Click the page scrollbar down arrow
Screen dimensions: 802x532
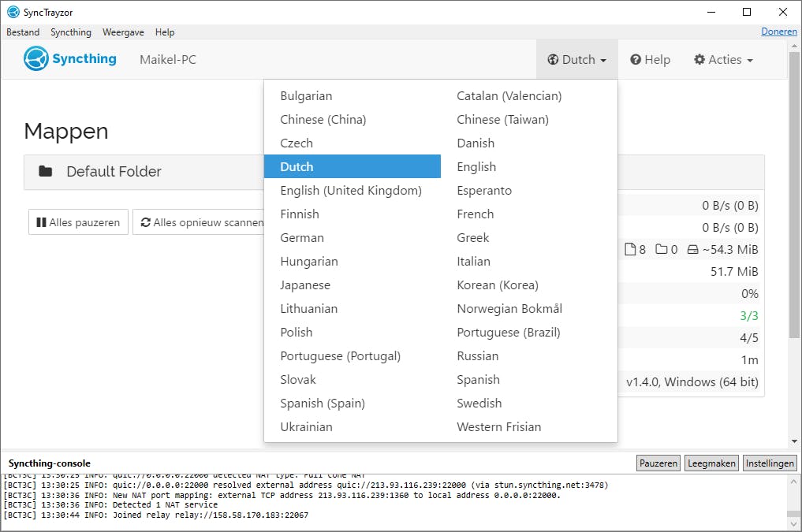794,441
